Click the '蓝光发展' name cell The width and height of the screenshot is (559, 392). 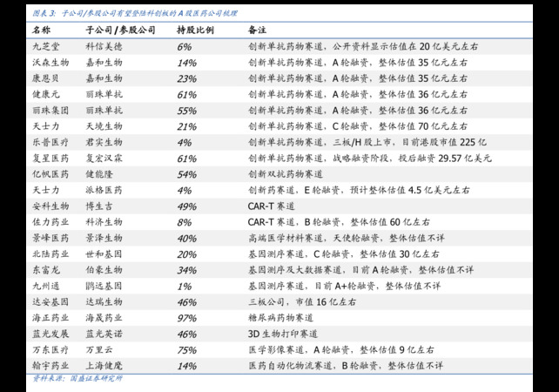[51, 334]
